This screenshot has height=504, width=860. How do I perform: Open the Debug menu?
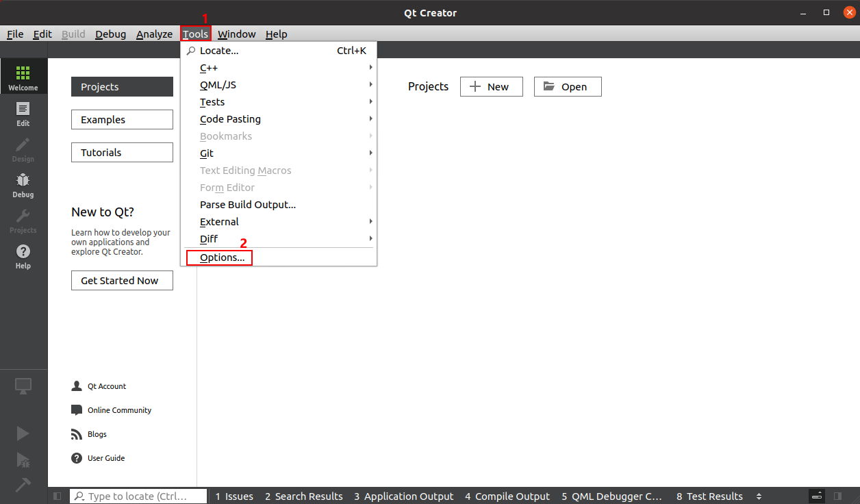[x=110, y=34]
